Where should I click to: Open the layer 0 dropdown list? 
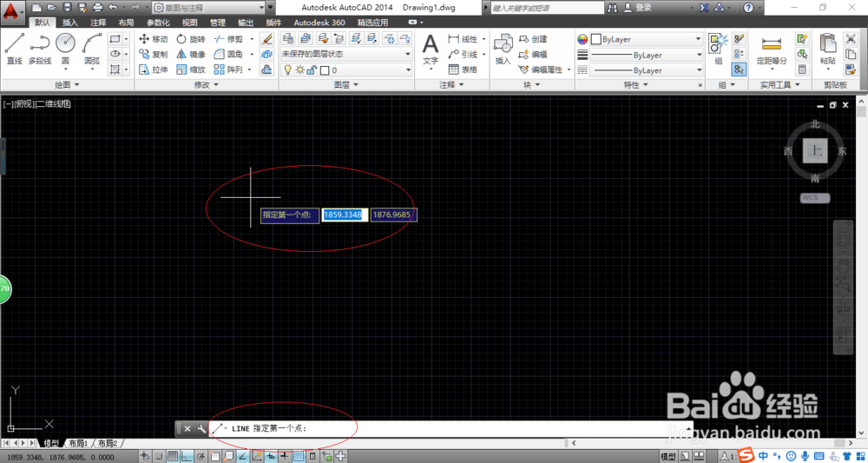(346, 69)
